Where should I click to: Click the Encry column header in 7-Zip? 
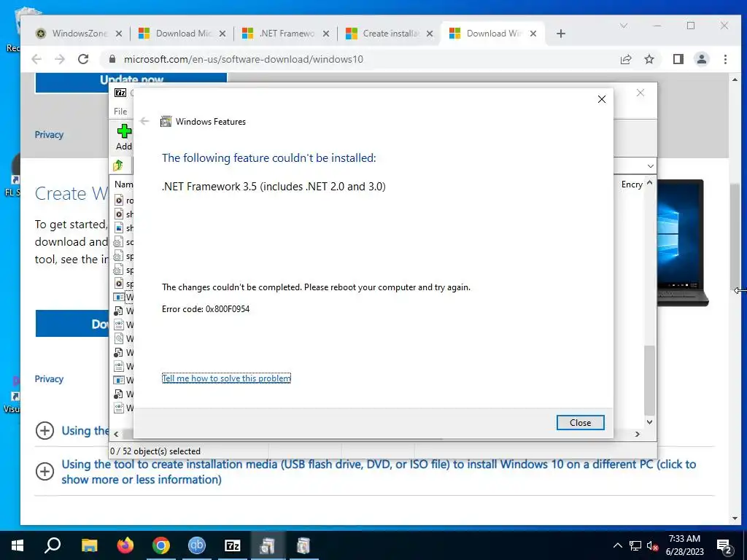(632, 184)
